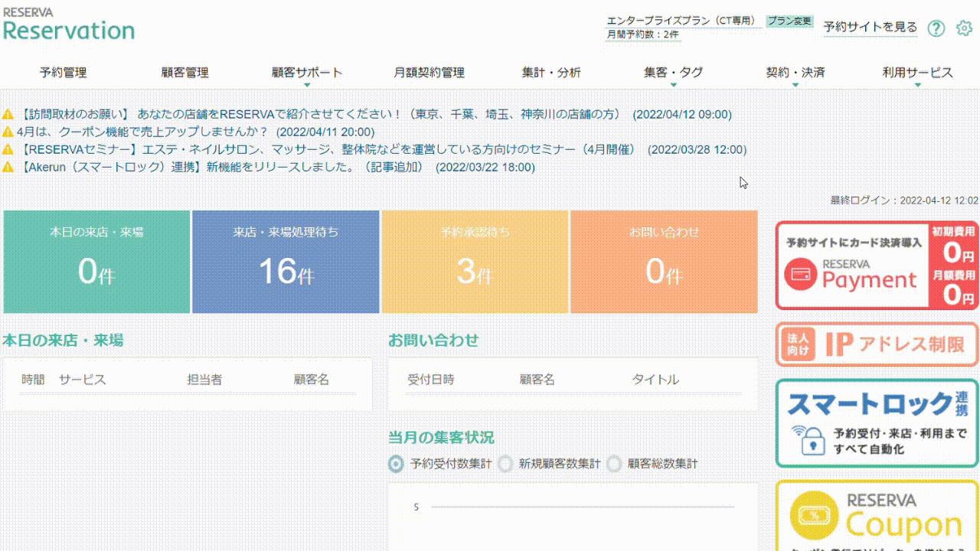Open the 予約管理 menu
The height and width of the screenshot is (551, 980).
click(x=63, y=73)
